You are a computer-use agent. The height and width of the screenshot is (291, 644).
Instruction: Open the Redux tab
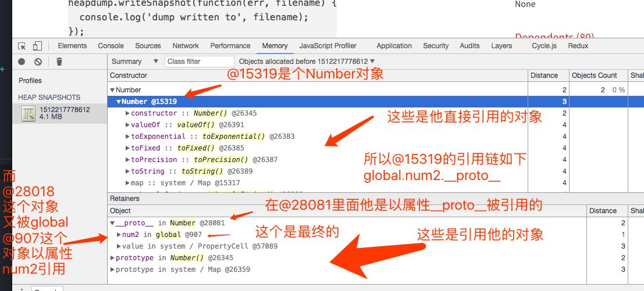[x=578, y=46]
